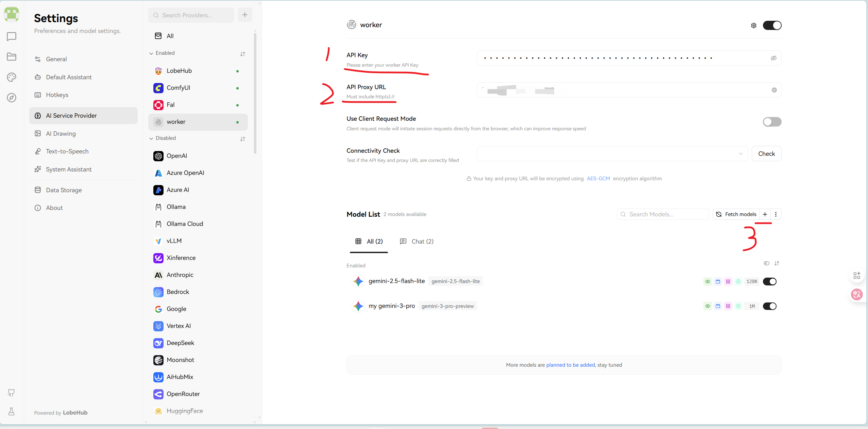This screenshot has width=868, height=429.
Task: Switch to Chat (2) tab
Action: [x=417, y=242]
